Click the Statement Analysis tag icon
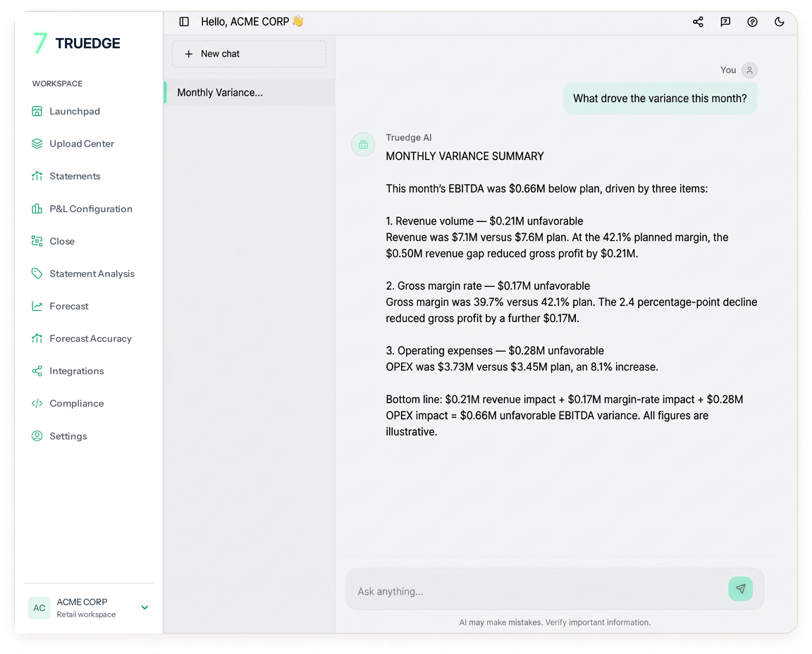The height and width of the screenshot is (654, 812). (x=37, y=273)
